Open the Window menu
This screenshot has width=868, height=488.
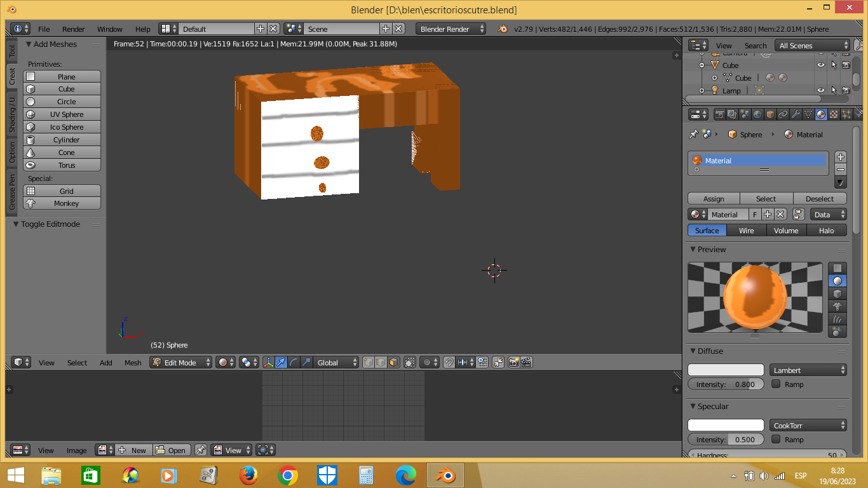(x=109, y=29)
